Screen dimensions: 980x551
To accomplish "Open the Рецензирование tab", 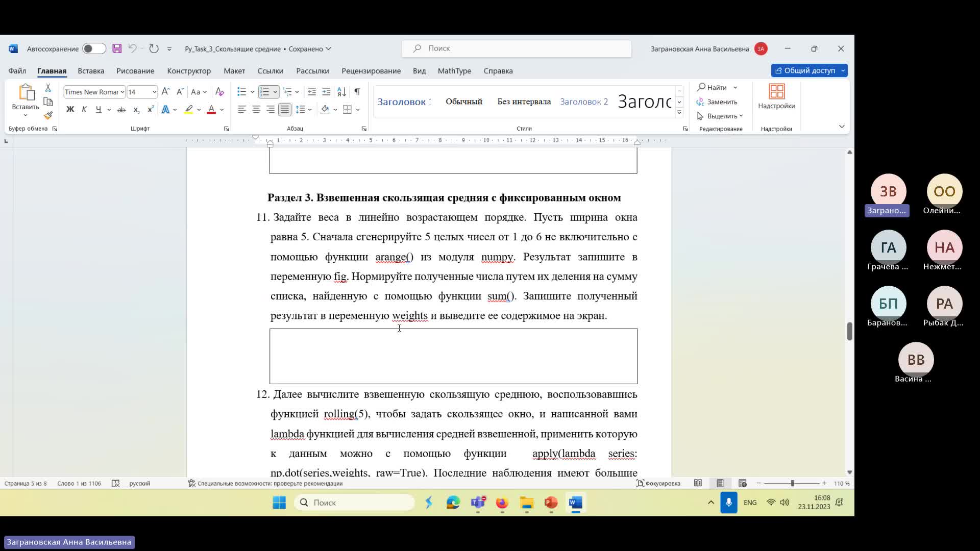I will pos(371,71).
